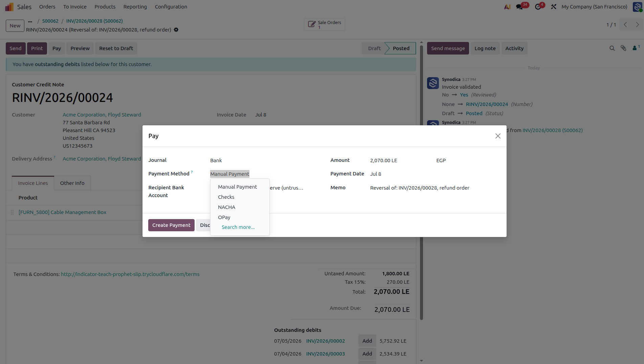Viewport: 644px width, 364px height.
Task: Click the Send button
Action: pos(15,48)
